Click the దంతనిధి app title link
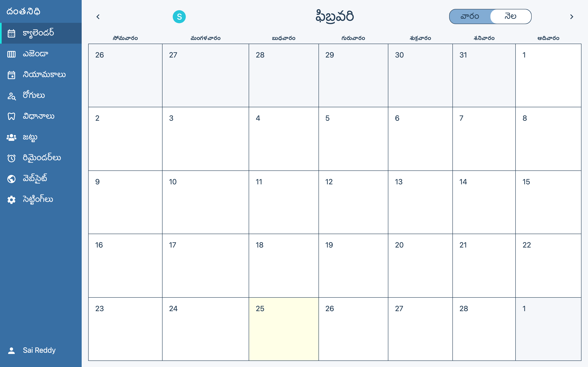Image resolution: width=588 pixels, height=367 pixels. click(23, 11)
